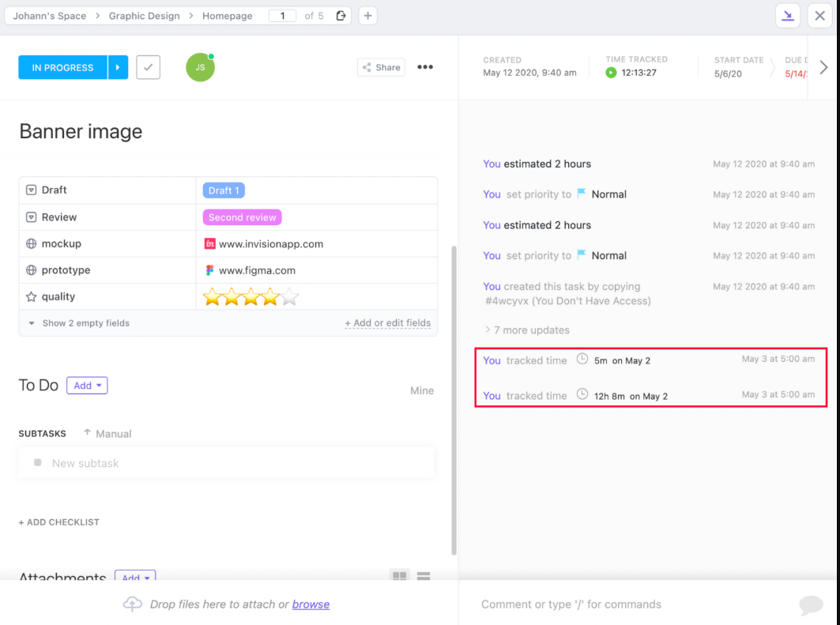Open status dropdown arrow next to In Progress
This screenshot has width=840, height=625.
118,68
